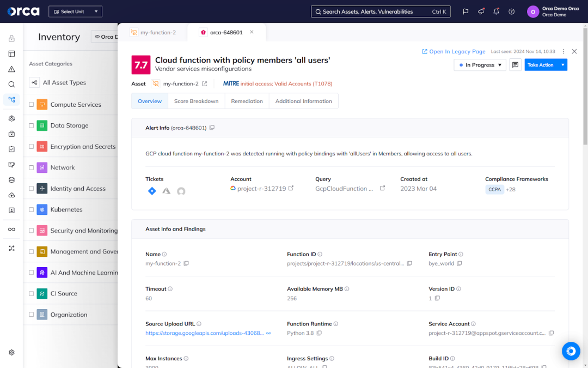Copy the Function ID value

pyautogui.click(x=409, y=264)
